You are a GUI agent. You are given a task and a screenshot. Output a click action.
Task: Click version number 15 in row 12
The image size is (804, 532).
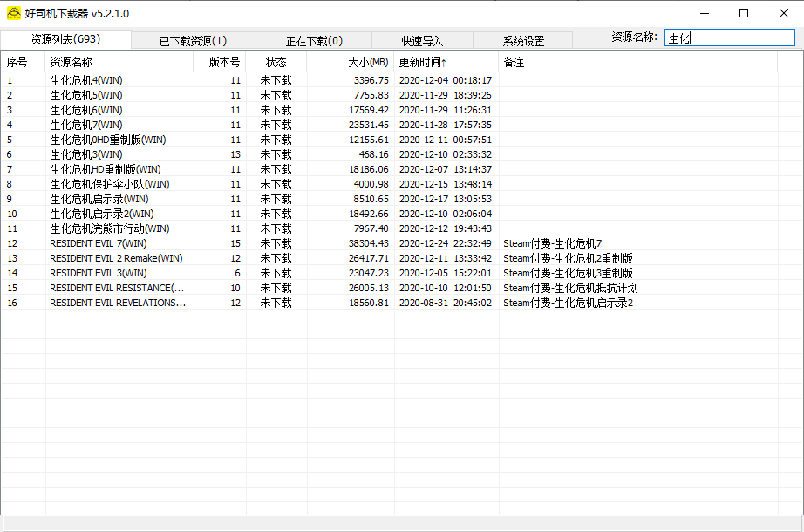point(235,243)
